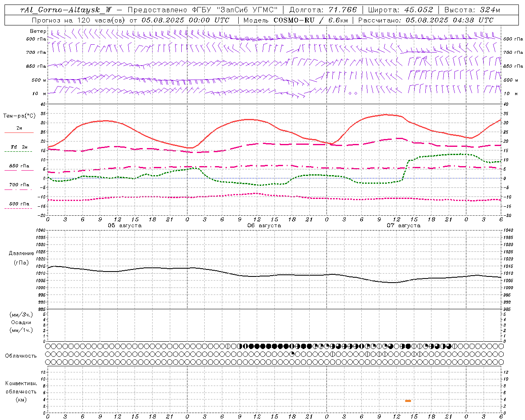The image size is (525, 420).
Task: Click the 500 м wind level label on left
Action: pos(39,80)
